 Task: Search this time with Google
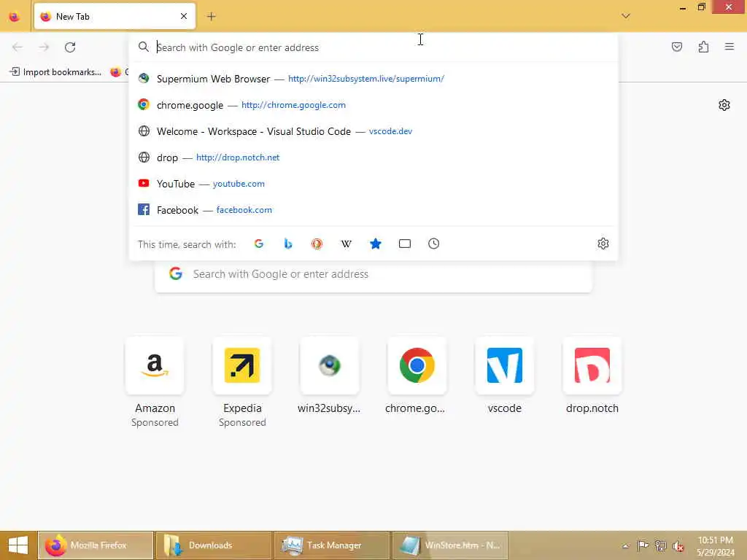coord(259,244)
